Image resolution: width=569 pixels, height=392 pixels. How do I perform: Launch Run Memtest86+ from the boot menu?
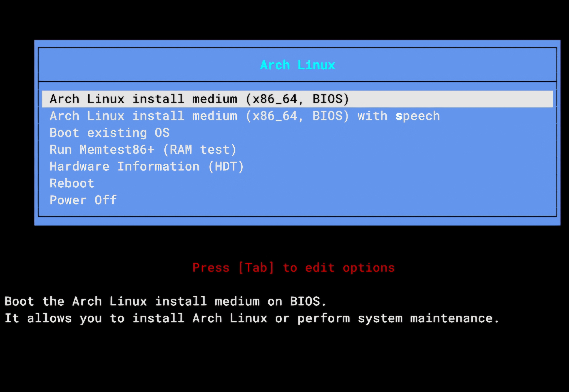(x=143, y=150)
